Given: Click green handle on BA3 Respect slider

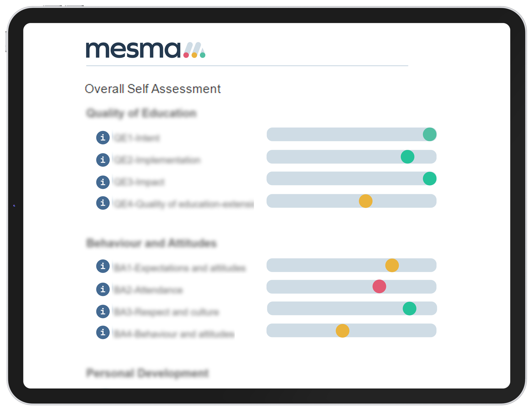Looking at the screenshot, I should pyautogui.click(x=409, y=308).
